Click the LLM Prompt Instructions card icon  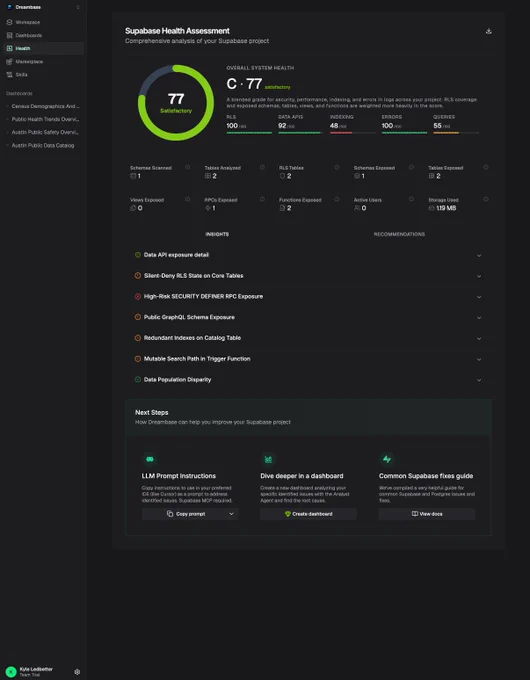tap(150, 459)
